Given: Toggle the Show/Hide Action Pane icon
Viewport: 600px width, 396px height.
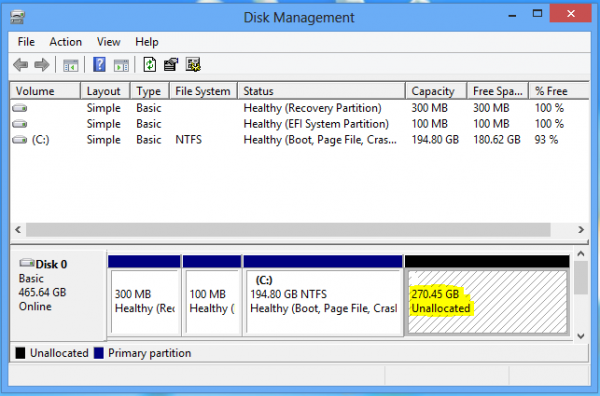Looking at the screenshot, I should click(121, 65).
